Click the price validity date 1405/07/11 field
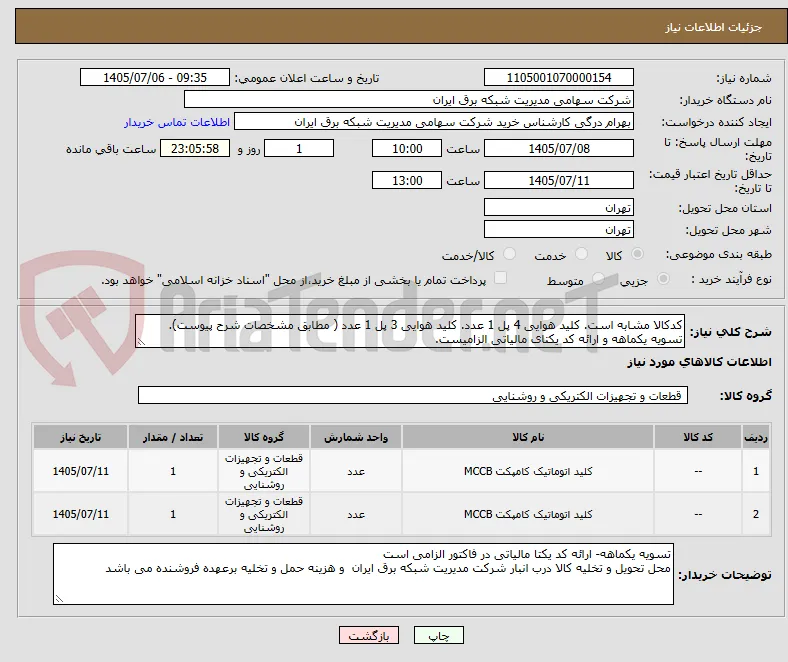Screen dimensions: 788x662 click(x=559, y=180)
